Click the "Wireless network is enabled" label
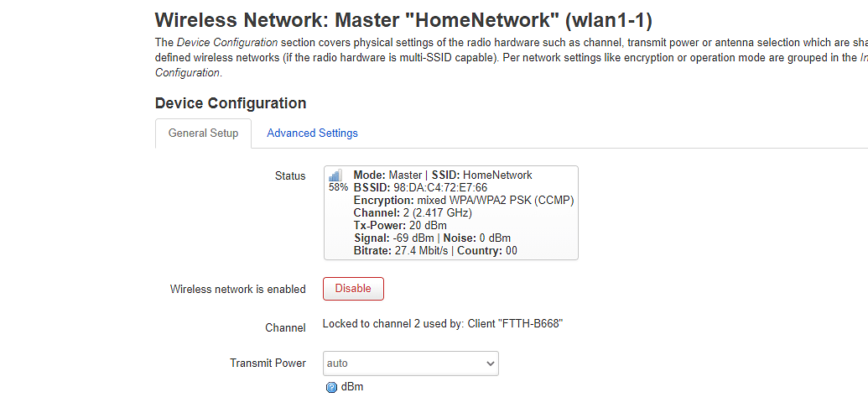The image size is (868, 408). coord(237,289)
